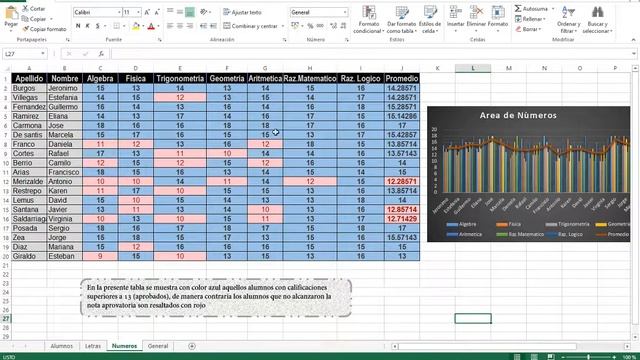Switch to Letras sheet tab
Viewport: 640px width, 360px height.
coord(93,346)
